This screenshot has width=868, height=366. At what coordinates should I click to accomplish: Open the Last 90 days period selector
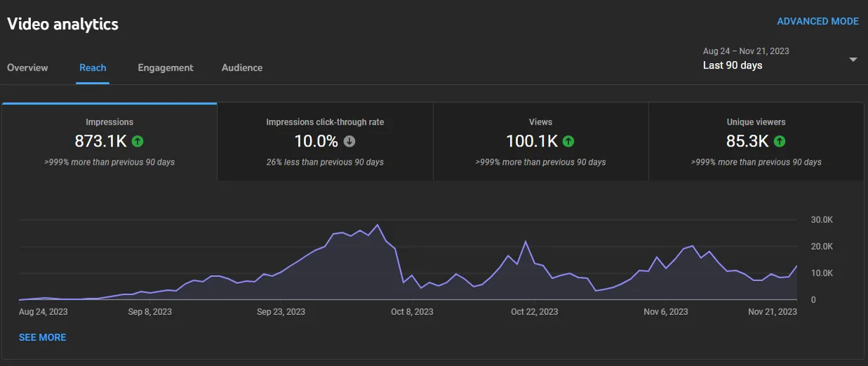pos(780,58)
